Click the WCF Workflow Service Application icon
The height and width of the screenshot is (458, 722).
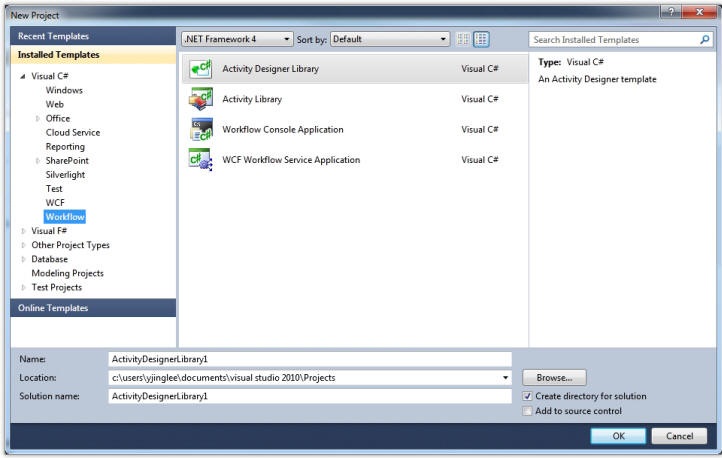click(x=200, y=160)
